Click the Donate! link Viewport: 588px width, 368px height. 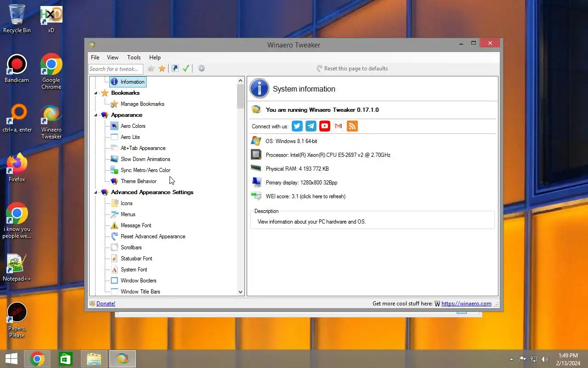(106, 304)
